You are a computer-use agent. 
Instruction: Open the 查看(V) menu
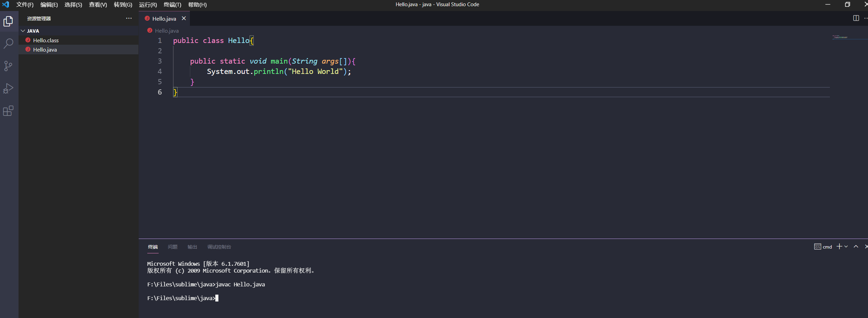98,4
